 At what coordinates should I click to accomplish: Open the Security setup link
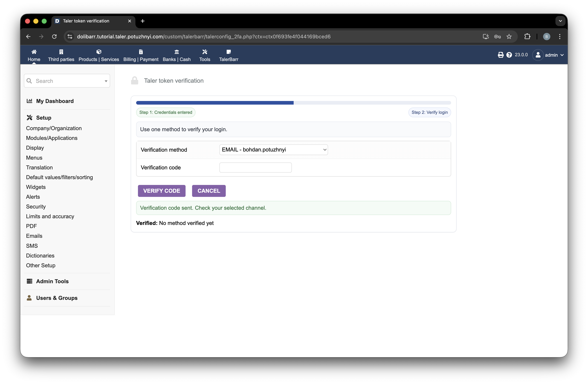point(36,206)
